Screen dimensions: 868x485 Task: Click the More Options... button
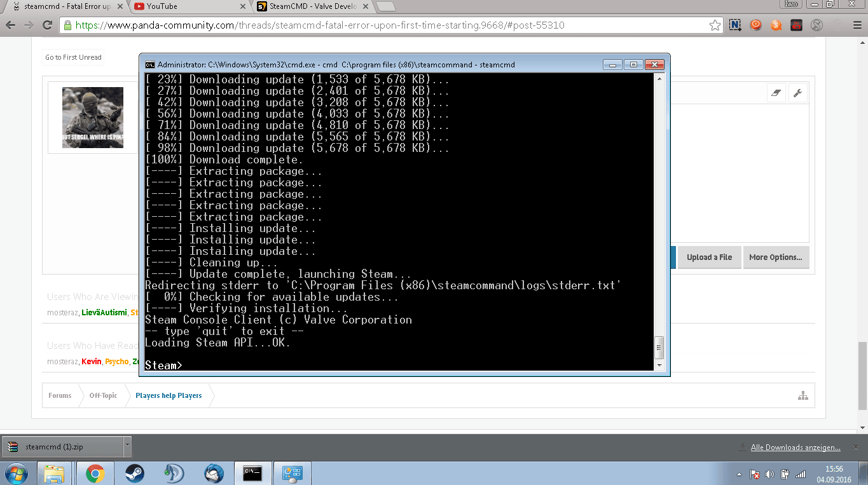[775, 257]
